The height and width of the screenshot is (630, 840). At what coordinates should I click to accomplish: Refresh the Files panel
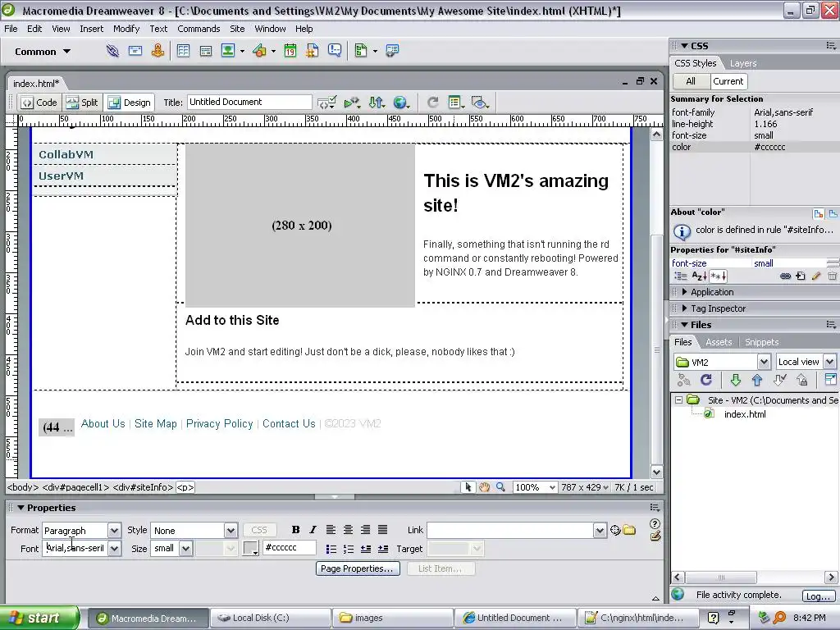point(706,380)
